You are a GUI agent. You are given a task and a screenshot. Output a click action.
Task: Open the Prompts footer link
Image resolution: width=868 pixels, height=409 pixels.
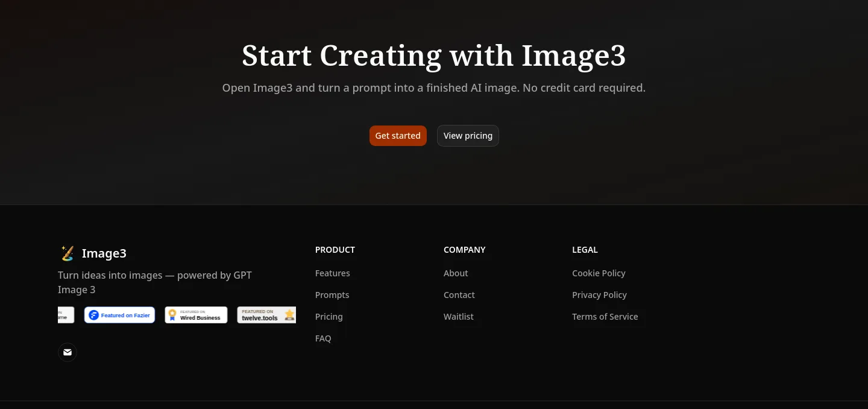point(332,295)
